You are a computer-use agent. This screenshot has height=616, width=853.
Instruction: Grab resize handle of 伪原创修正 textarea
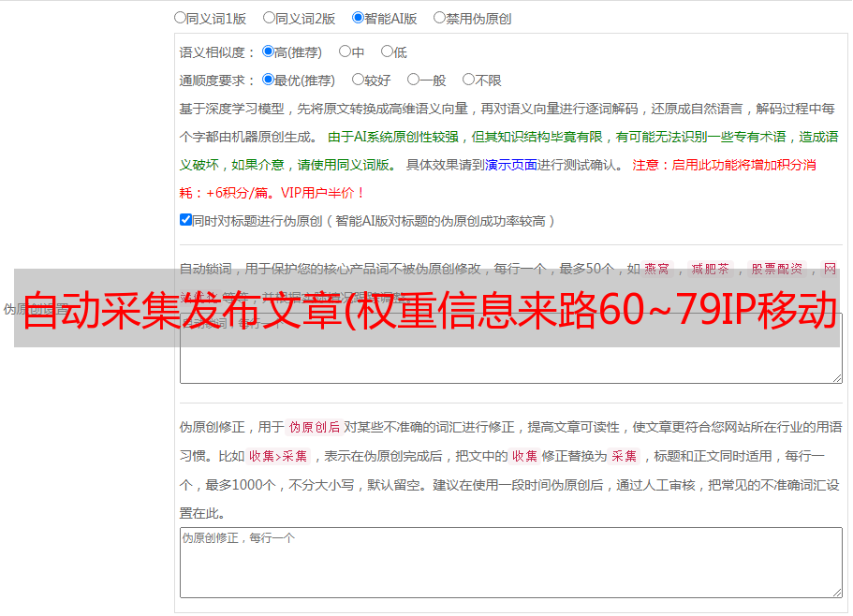837,593
